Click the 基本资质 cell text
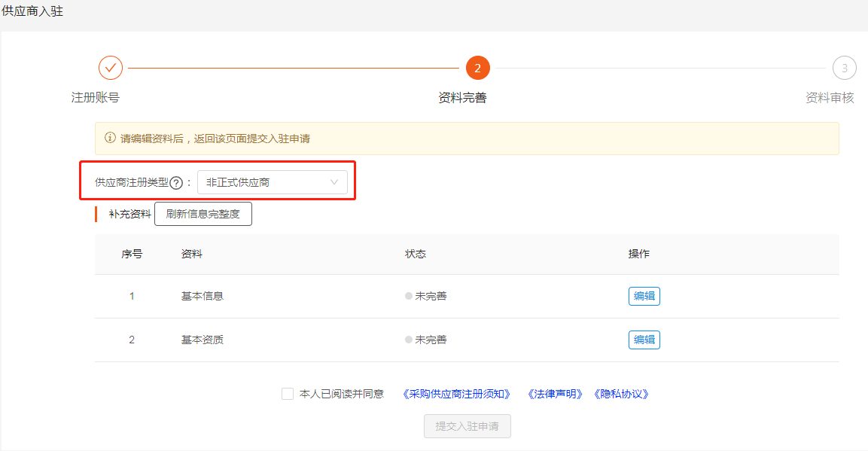The height and width of the screenshot is (451, 868). (202, 340)
